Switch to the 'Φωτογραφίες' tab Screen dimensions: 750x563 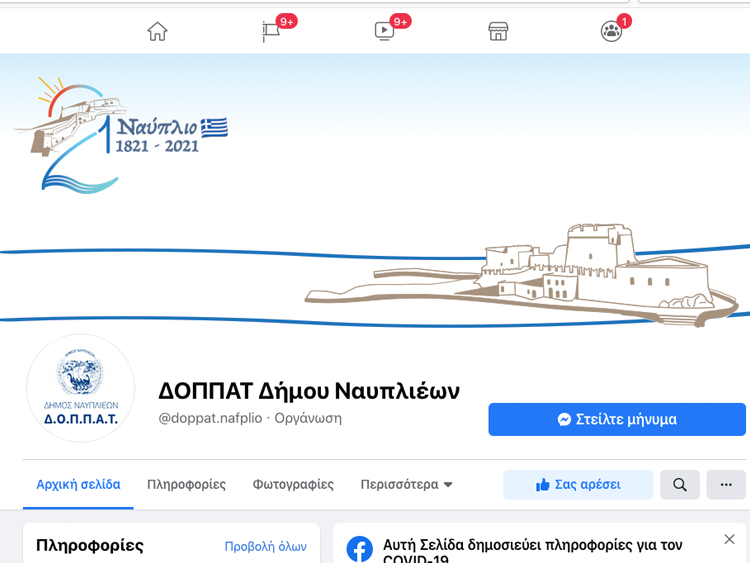click(x=293, y=485)
